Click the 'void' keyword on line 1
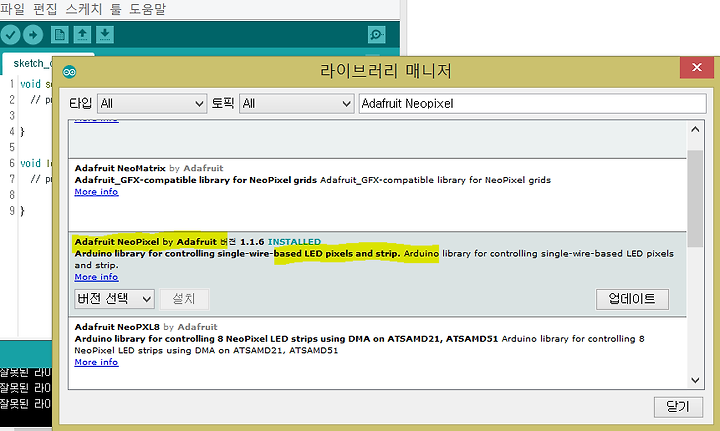The image size is (720, 431). (x=30, y=84)
